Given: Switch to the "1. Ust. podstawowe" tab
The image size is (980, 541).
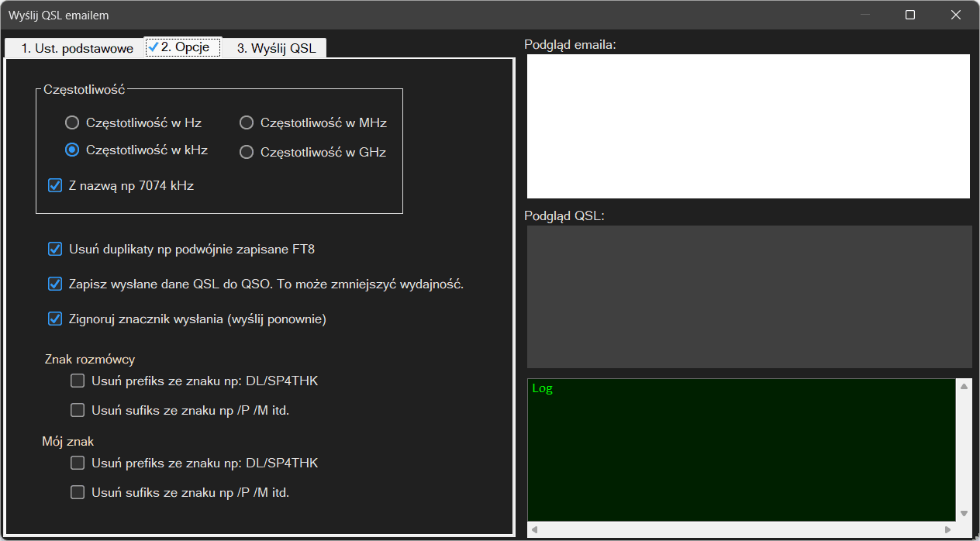Looking at the screenshot, I should 76,48.
